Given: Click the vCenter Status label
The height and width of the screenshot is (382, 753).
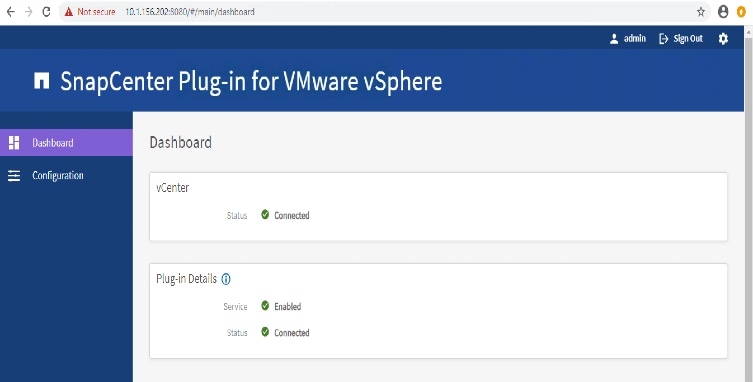Looking at the screenshot, I should (x=237, y=216).
